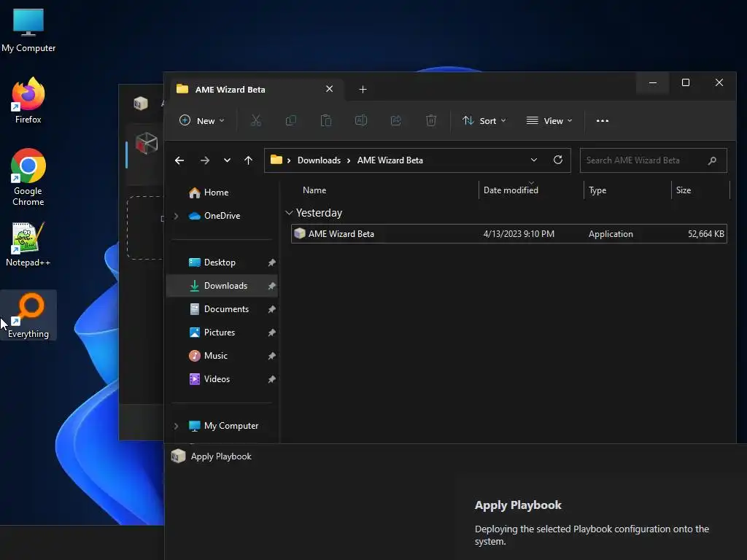Go forward with the right arrow button
This screenshot has height=560, width=747.
205,160
